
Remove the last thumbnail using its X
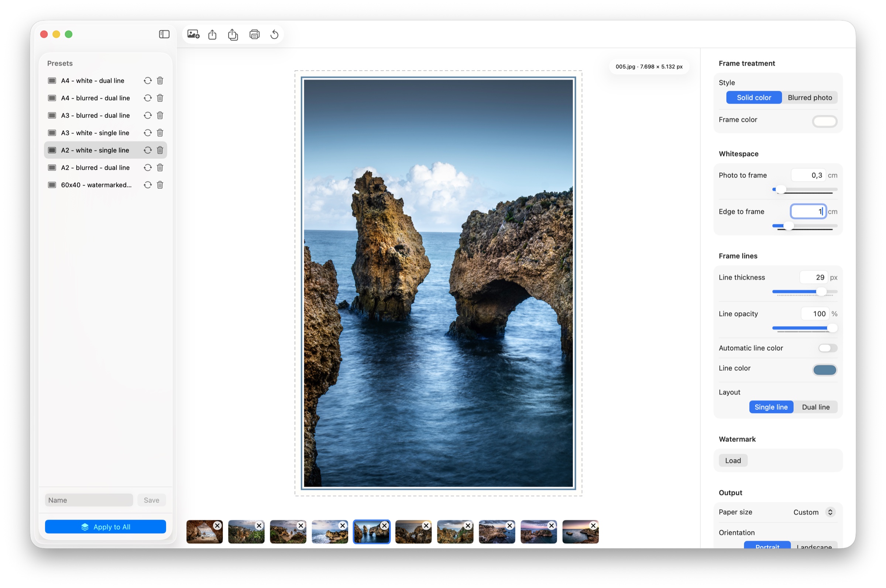coord(593,525)
